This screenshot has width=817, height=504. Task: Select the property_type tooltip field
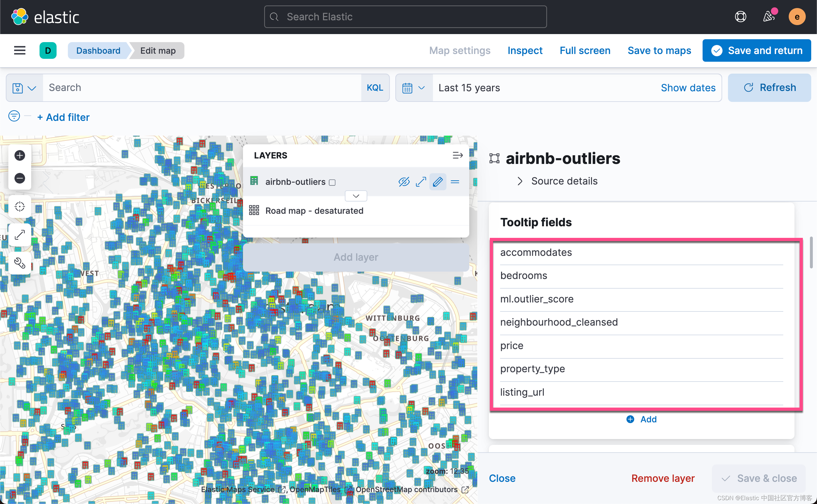(642, 369)
